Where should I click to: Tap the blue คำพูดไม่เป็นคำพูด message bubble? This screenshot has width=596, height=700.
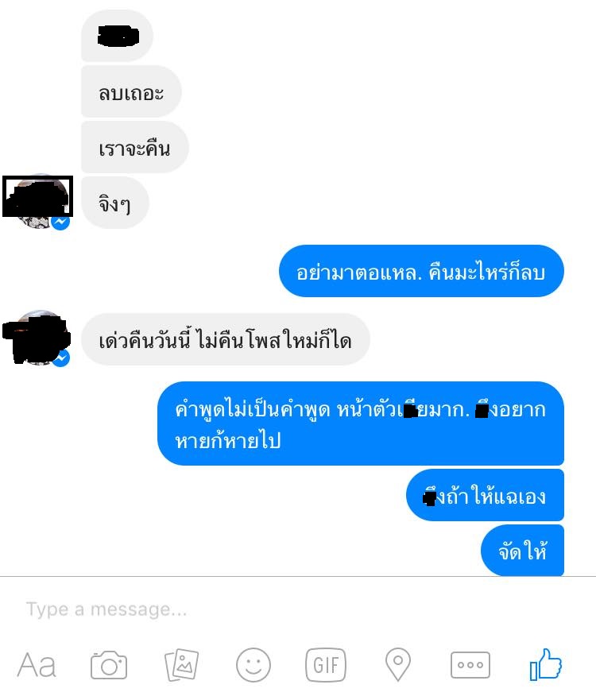coord(361,423)
